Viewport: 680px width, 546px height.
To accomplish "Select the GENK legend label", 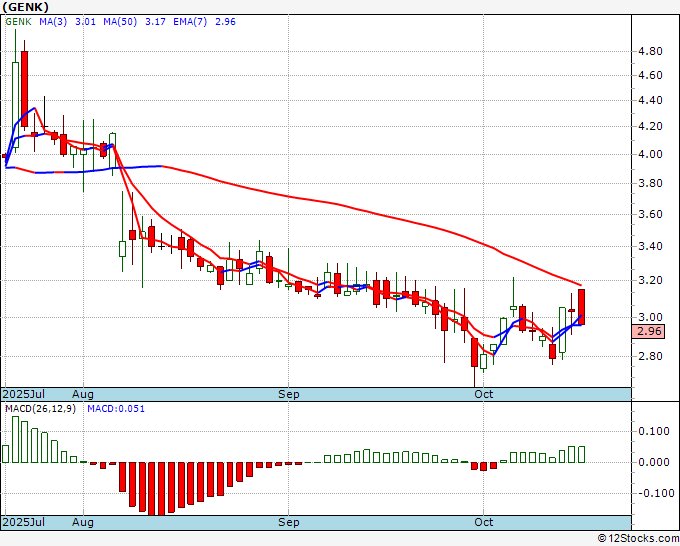I will [x=18, y=22].
